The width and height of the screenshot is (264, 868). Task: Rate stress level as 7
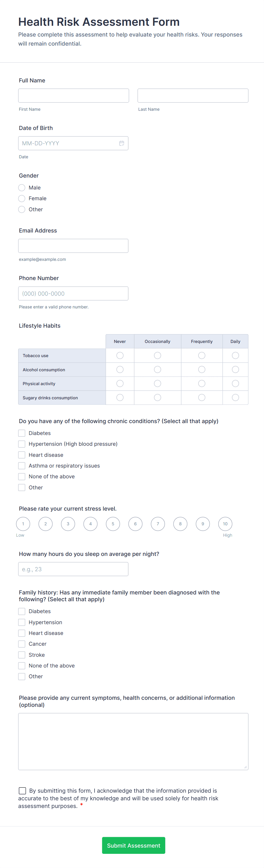click(x=158, y=524)
